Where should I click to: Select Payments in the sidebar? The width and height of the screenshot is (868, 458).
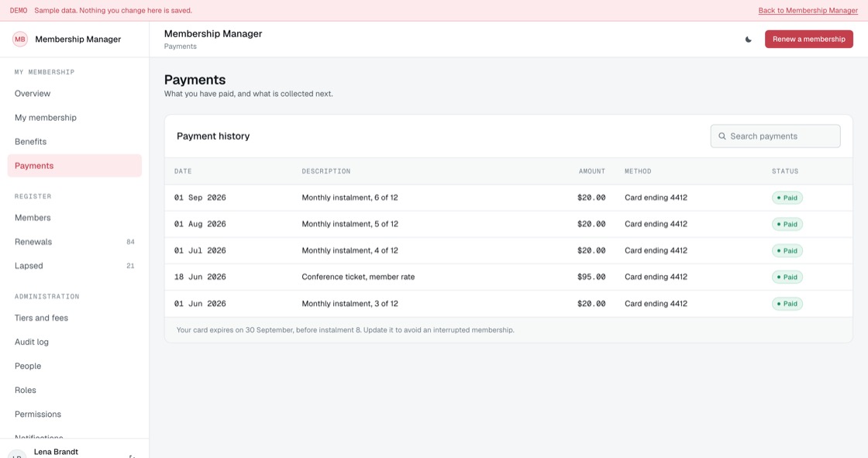(74, 166)
